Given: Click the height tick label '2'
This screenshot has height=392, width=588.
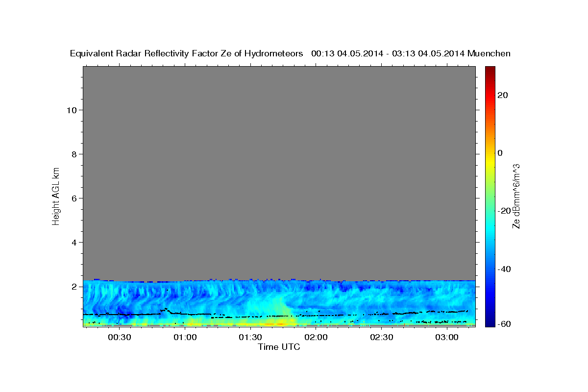Looking at the screenshot, I should (74, 286).
